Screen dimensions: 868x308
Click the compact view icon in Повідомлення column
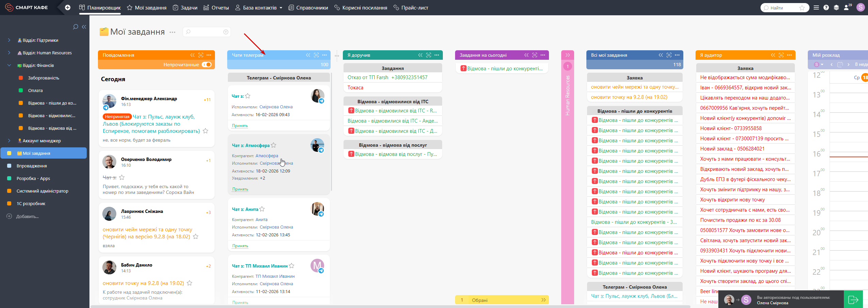pos(201,55)
